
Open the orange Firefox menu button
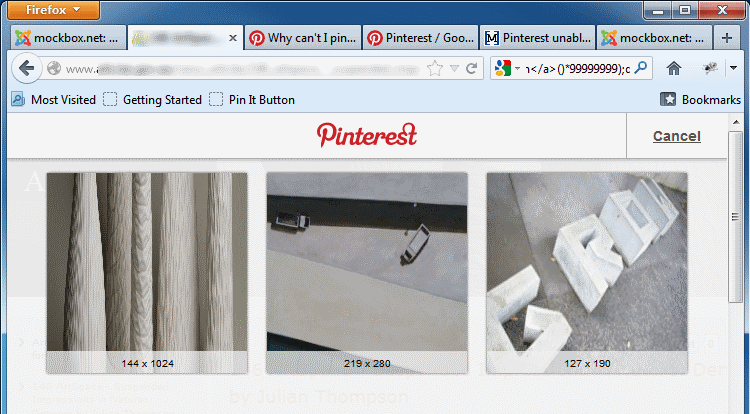point(53,10)
